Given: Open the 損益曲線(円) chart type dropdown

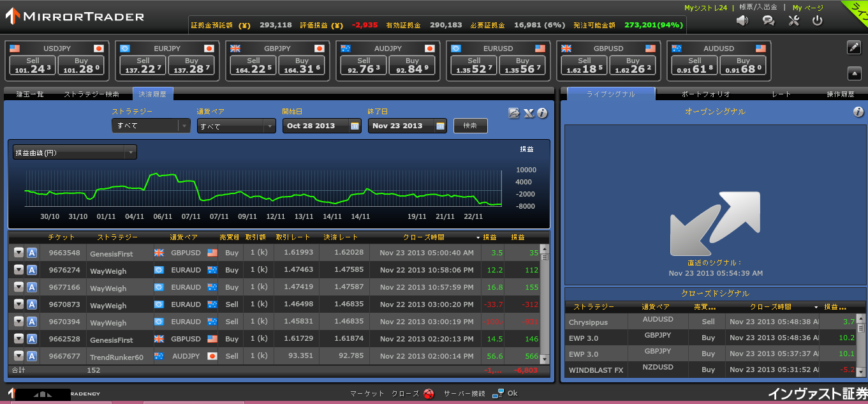Looking at the screenshot, I should tap(75, 153).
